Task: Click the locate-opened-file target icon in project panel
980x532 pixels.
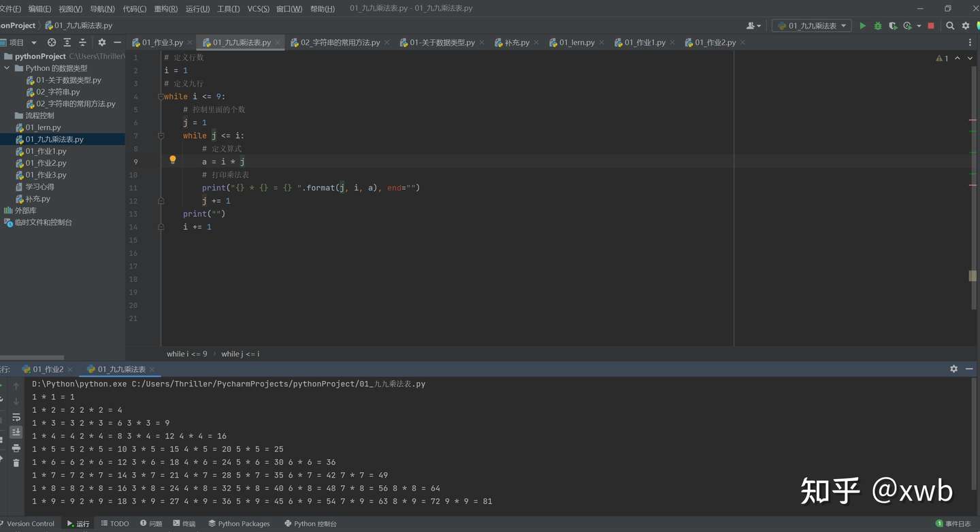Action: (x=52, y=42)
